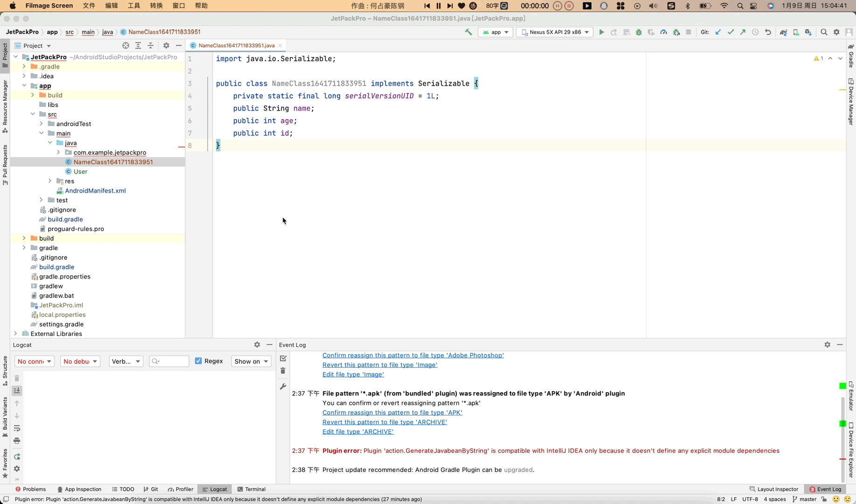Screen dimensions: 856x504
Task: Run the app with green play button
Action: 602,32
